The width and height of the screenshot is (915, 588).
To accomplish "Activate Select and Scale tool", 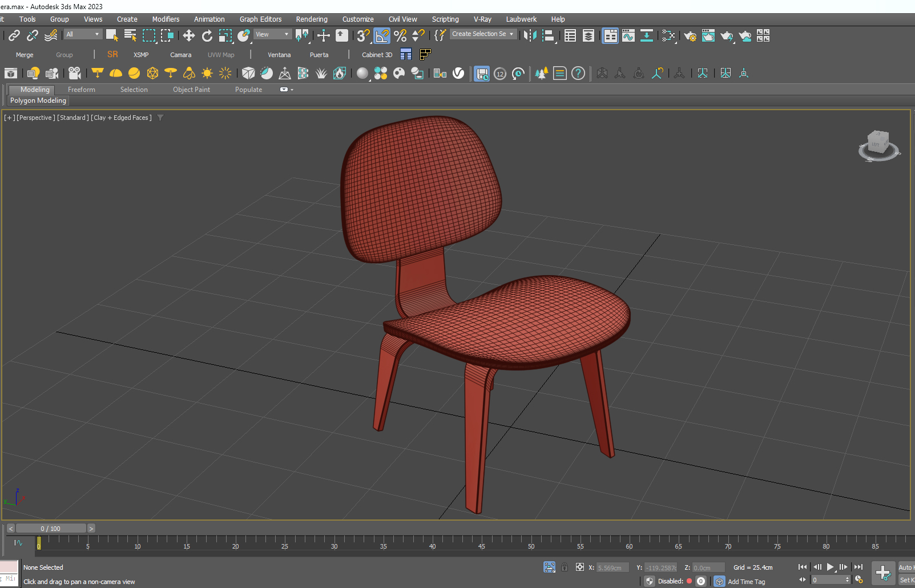I will coord(225,35).
